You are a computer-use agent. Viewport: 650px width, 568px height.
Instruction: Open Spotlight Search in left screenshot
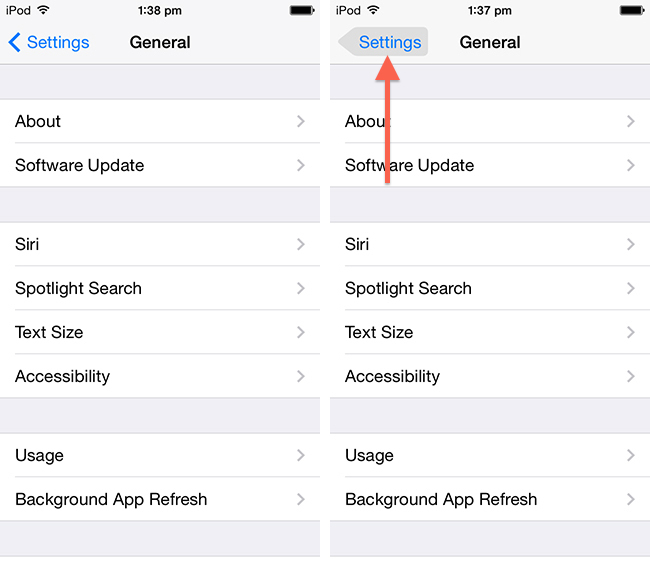pyautogui.click(x=79, y=288)
